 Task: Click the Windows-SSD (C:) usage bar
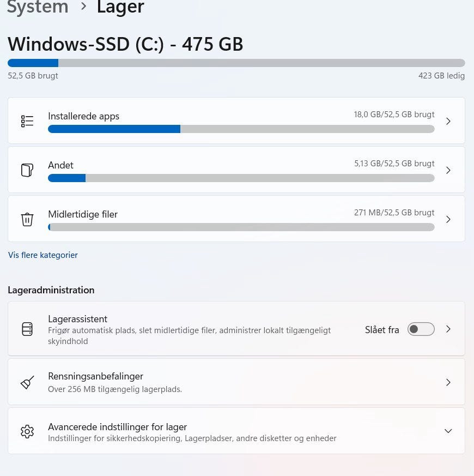click(236, 63)
